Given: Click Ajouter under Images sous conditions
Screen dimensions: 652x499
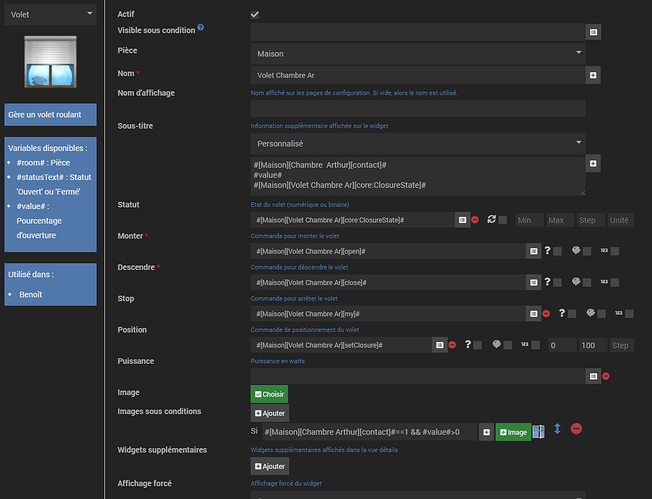Looking at the screenshot, I should point(270,413).
